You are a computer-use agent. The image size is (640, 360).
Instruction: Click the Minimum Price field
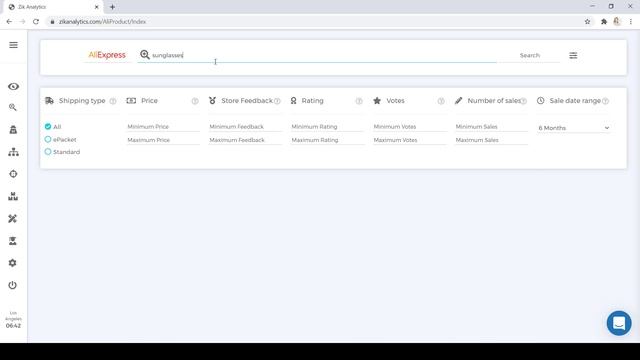point(163,127)
